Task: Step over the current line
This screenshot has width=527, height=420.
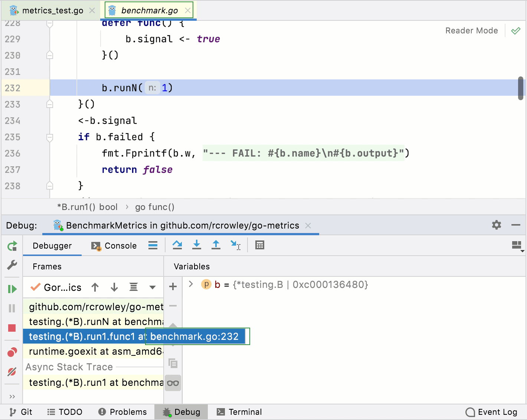Action: point(177,245)
